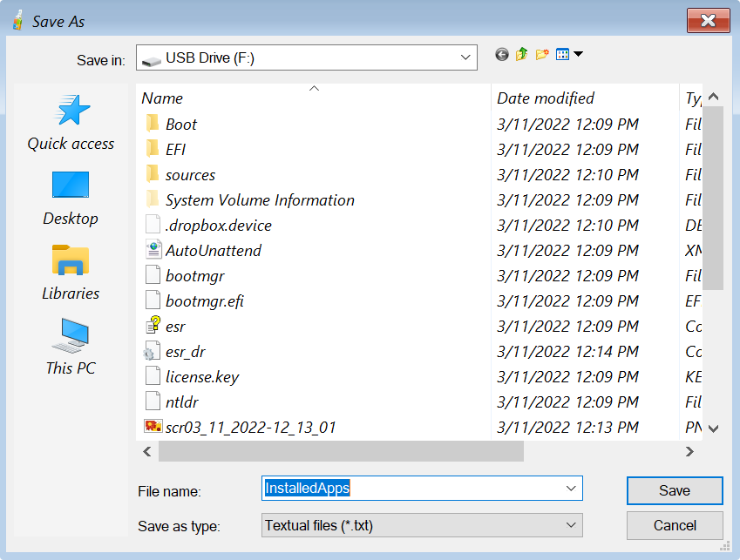This screenshot has width=740, height=560.
Task: Go to Desktop location
Action: click(71, 198)
